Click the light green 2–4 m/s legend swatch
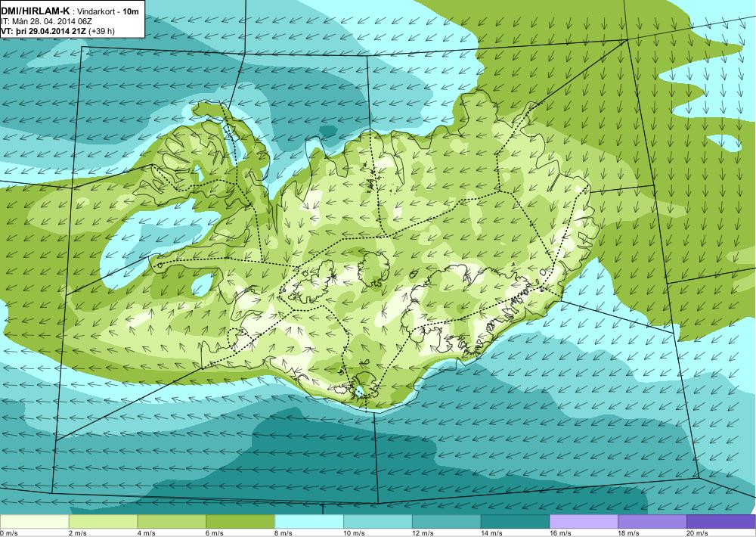Screen dimensions: 756x537 click(103, 522)
